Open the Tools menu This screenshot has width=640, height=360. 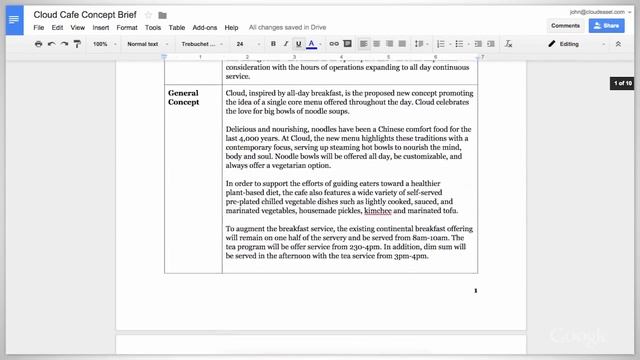click(153, 27)
